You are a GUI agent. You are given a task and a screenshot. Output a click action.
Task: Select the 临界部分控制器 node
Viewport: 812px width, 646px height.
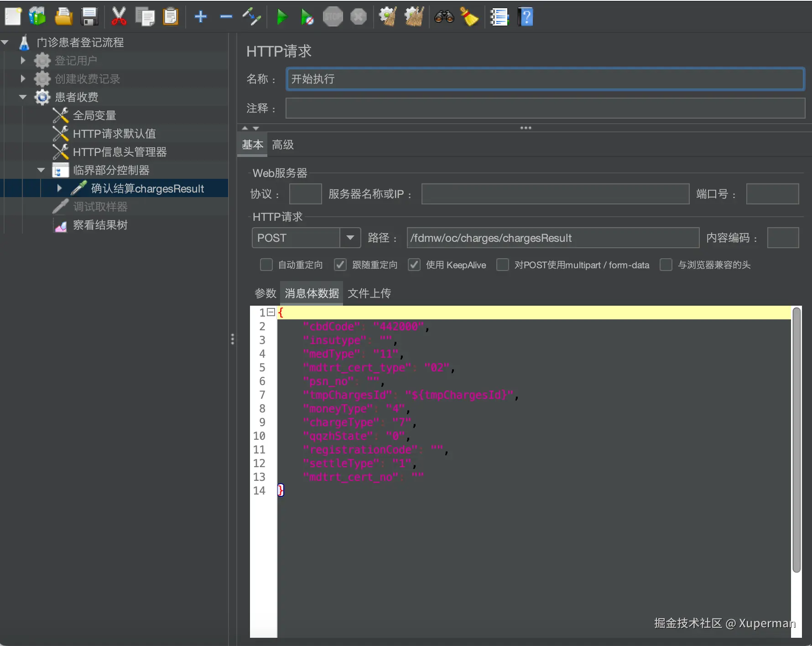(x=111, y=170)
